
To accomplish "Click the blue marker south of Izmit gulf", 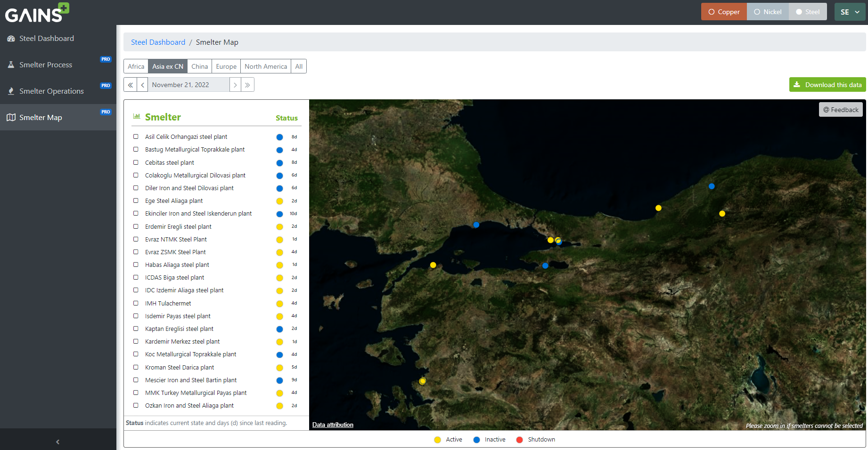I will coord(545,265).
